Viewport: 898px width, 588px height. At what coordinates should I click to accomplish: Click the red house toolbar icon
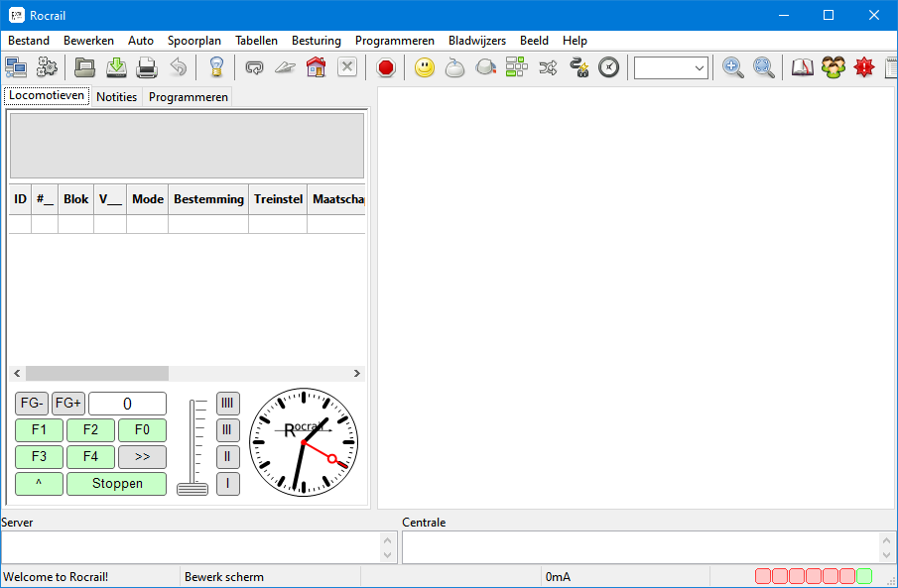316,67
